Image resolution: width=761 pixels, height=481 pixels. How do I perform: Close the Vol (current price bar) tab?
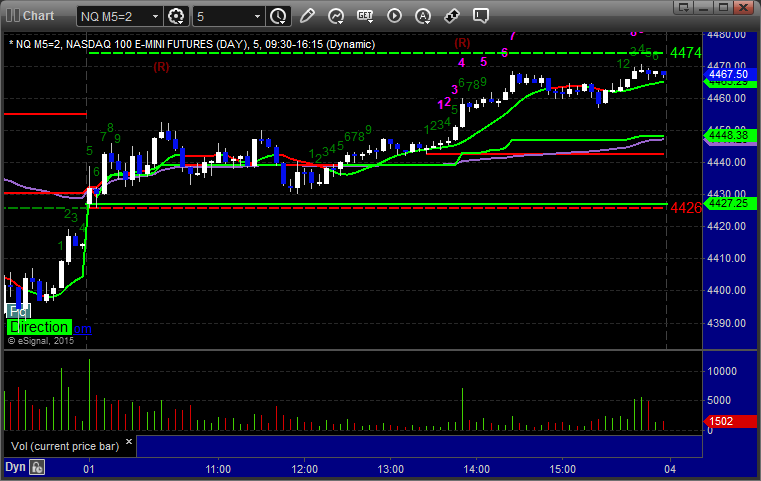click(x=130, y=440)
